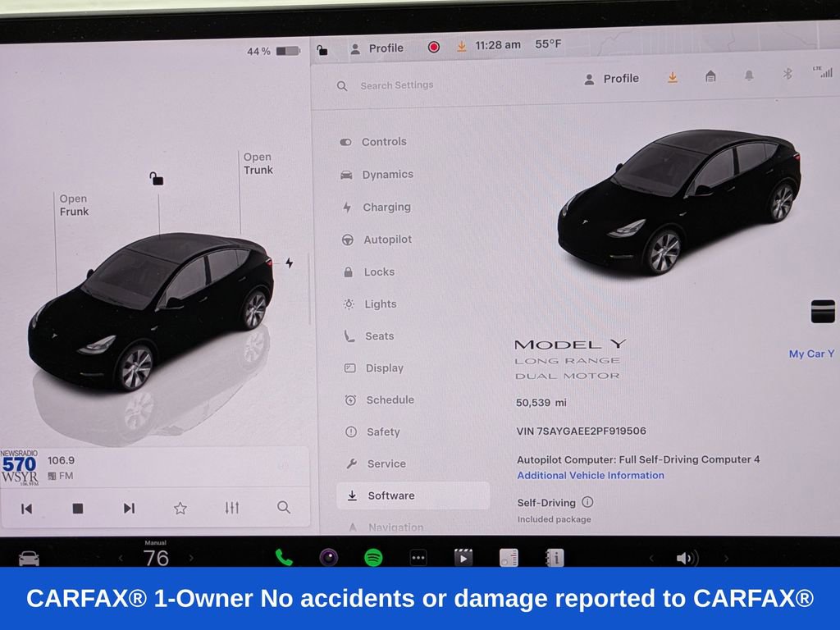Tap the settings header download arrow icon

tap(673, 78)
